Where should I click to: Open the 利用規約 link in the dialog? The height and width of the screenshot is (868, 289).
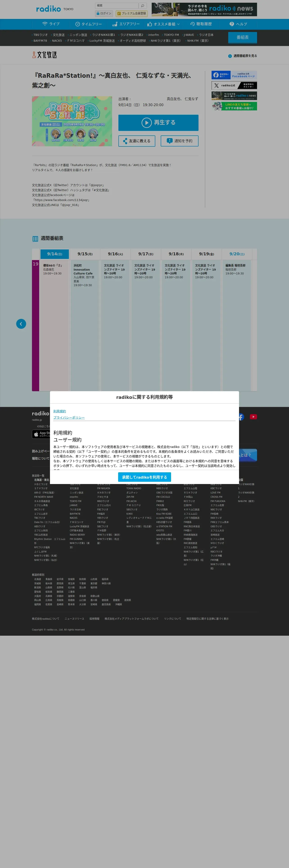point(60,411)
